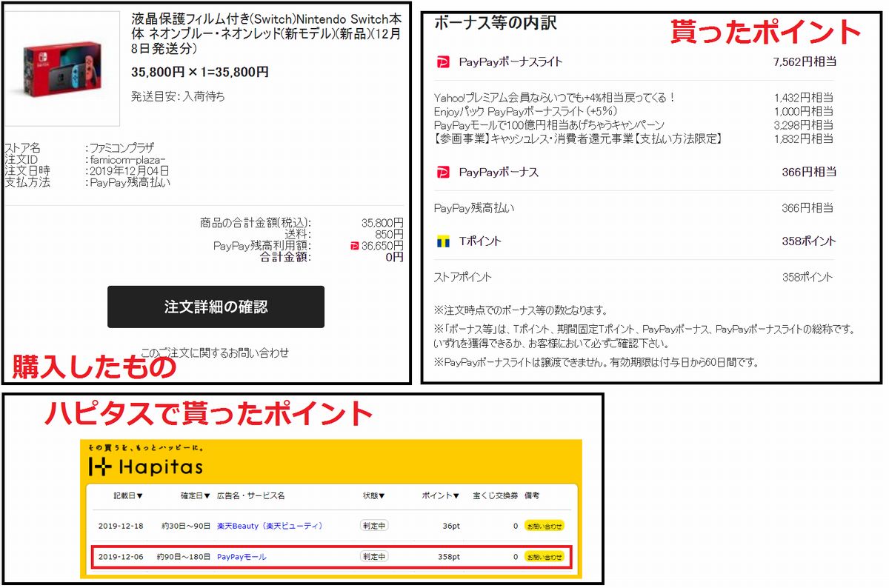
Task: Click お問い合わせ in the PayPayモール row
Action: click(545, 557)
